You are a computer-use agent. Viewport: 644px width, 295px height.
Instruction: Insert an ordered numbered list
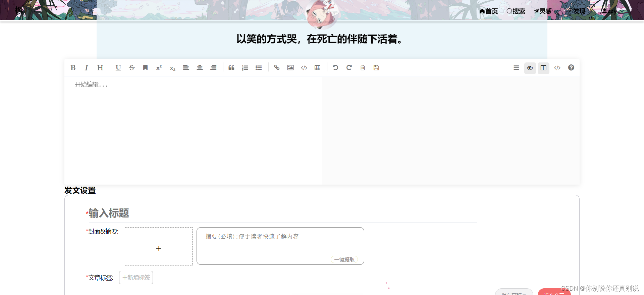point(245,68)
